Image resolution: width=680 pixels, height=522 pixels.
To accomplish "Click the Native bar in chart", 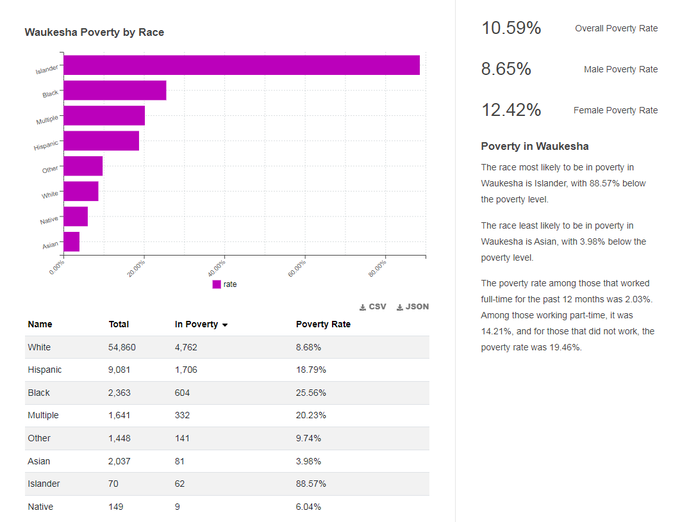I will click(x=76, y=217).
